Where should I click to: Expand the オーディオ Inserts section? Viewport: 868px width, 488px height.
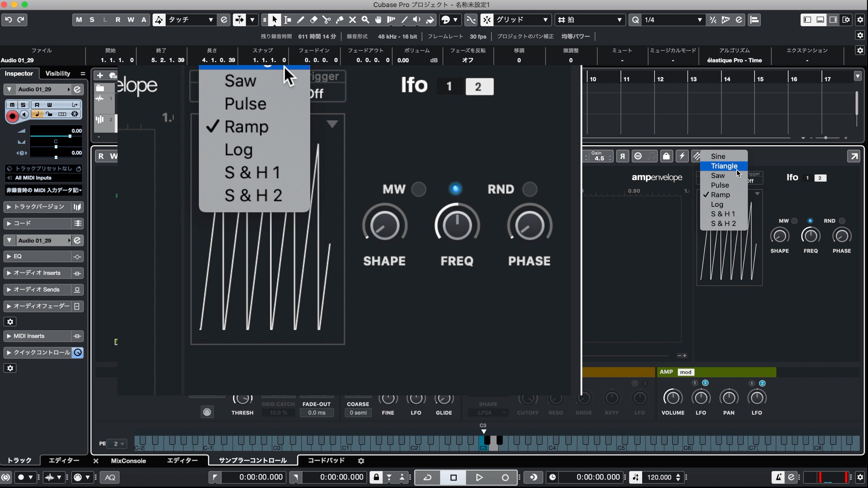[x=38, y=273]
